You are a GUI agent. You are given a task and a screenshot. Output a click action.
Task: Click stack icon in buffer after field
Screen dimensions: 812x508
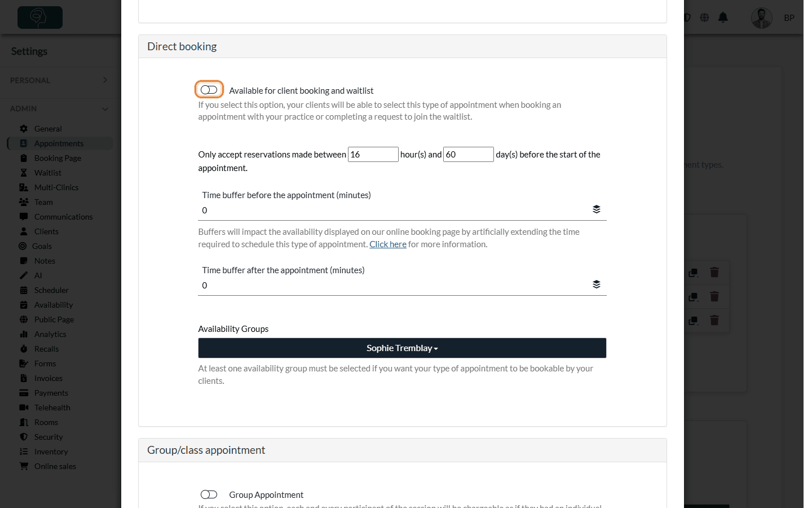tap(596, 284)
